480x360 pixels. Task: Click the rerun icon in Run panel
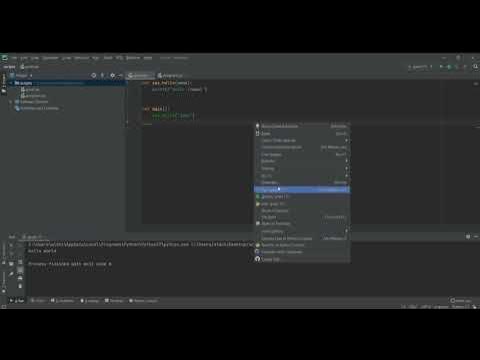tap(11, 245)
